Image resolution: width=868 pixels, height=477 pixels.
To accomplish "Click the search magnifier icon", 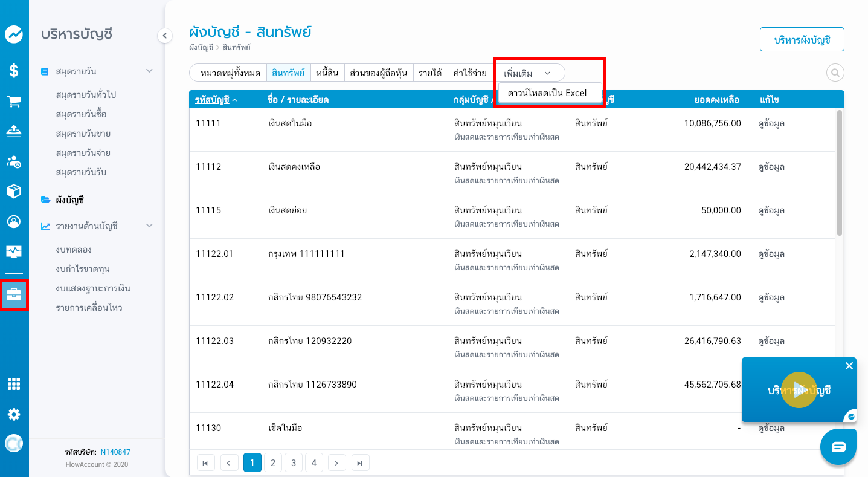I will (835, 73).
